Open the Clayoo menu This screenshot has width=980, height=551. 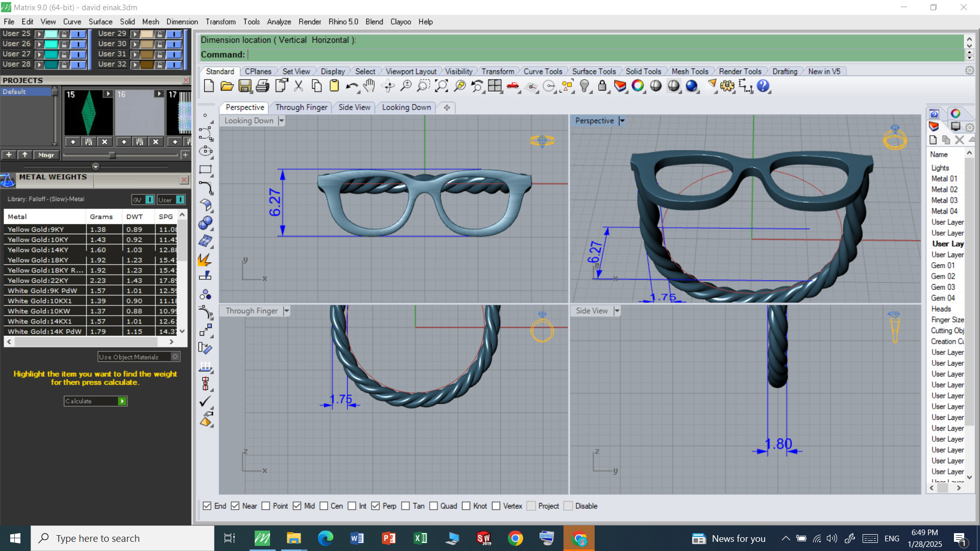pos(401,21)
